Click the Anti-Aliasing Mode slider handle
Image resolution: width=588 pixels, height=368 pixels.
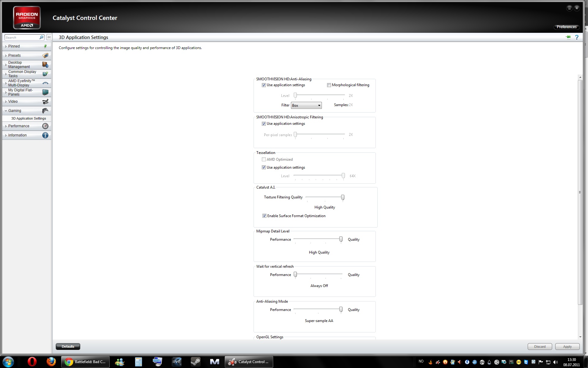click(341, 309)
